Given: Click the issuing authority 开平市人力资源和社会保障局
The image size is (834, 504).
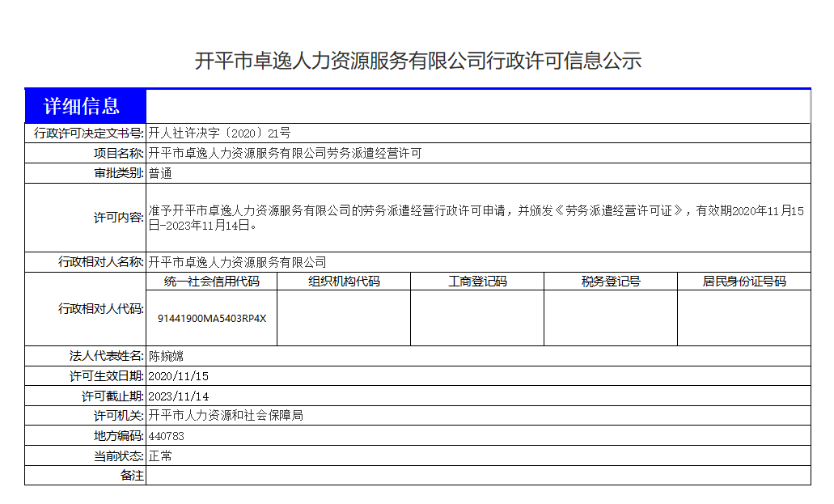Looking at the screenshot, I should [x=226, y=416].
